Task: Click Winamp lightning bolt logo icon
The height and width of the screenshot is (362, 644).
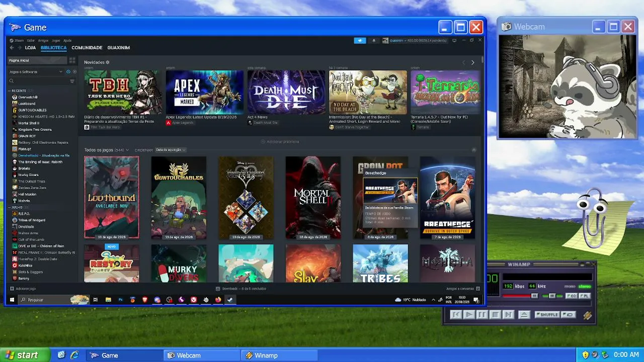Action: click(x=587, y=315)
